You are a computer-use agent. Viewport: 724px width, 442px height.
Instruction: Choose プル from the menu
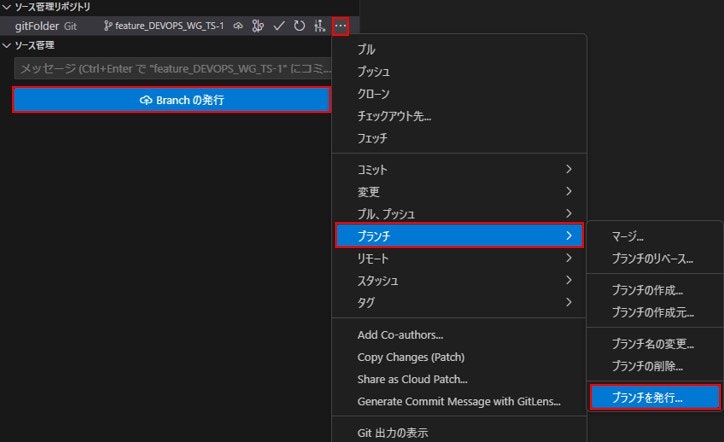point(459,49)
